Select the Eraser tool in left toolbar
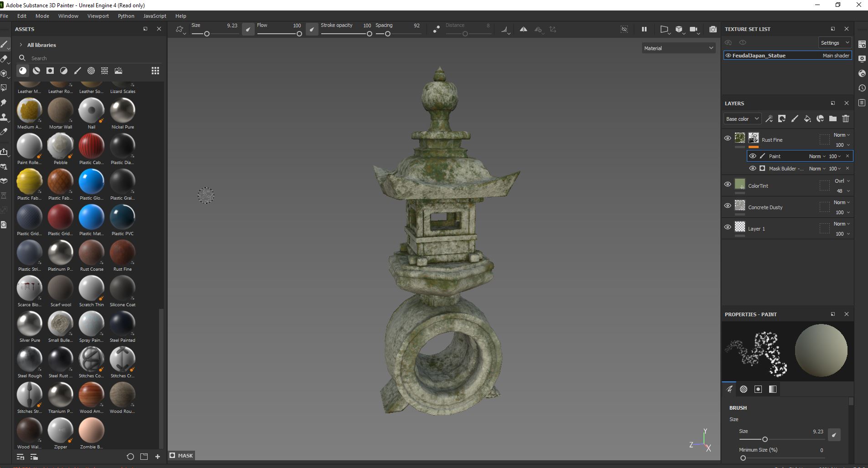 (x=4, y=59)
